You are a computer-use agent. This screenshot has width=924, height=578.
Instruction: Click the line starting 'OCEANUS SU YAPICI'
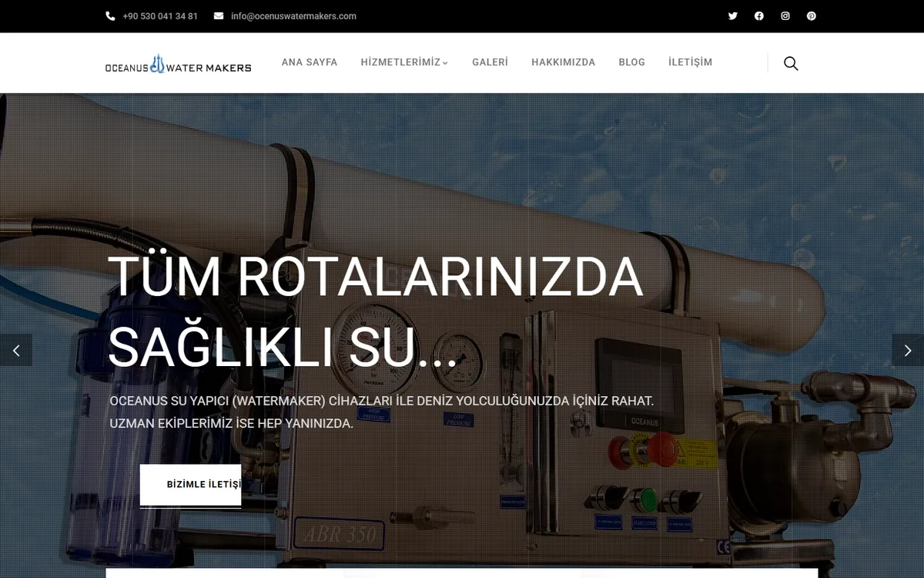382,402
